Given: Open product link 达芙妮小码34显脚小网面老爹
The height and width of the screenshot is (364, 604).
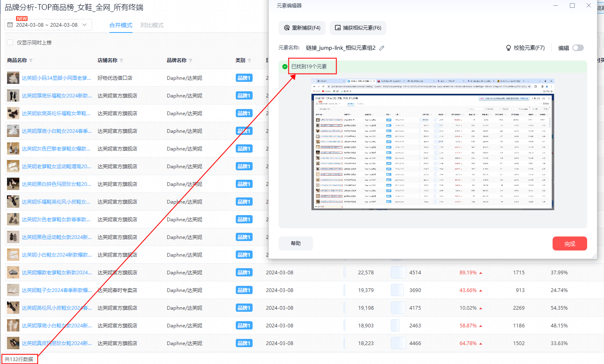Looking at the screenshot, I should [x=56, y=78].
